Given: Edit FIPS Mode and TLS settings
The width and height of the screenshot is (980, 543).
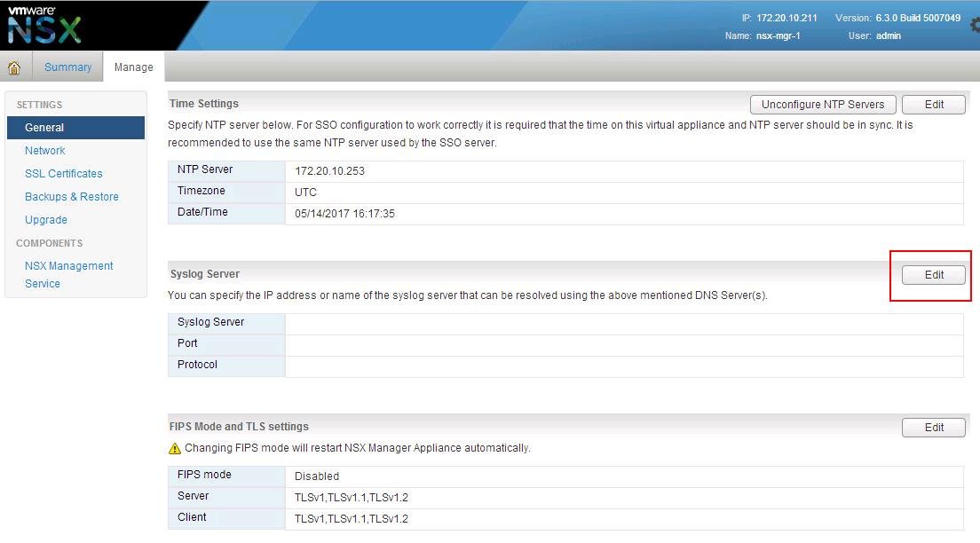Looking at the screenshot, I should click(934, 428).
